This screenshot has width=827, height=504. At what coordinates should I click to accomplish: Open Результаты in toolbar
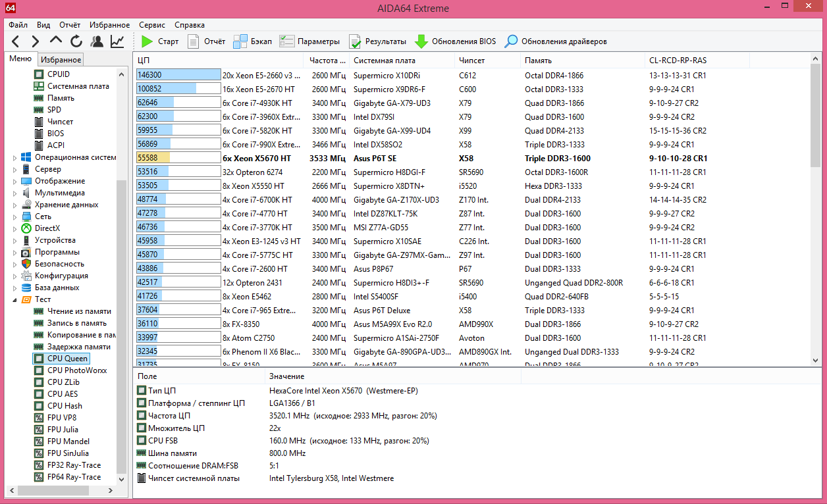(x=377, y=41)
